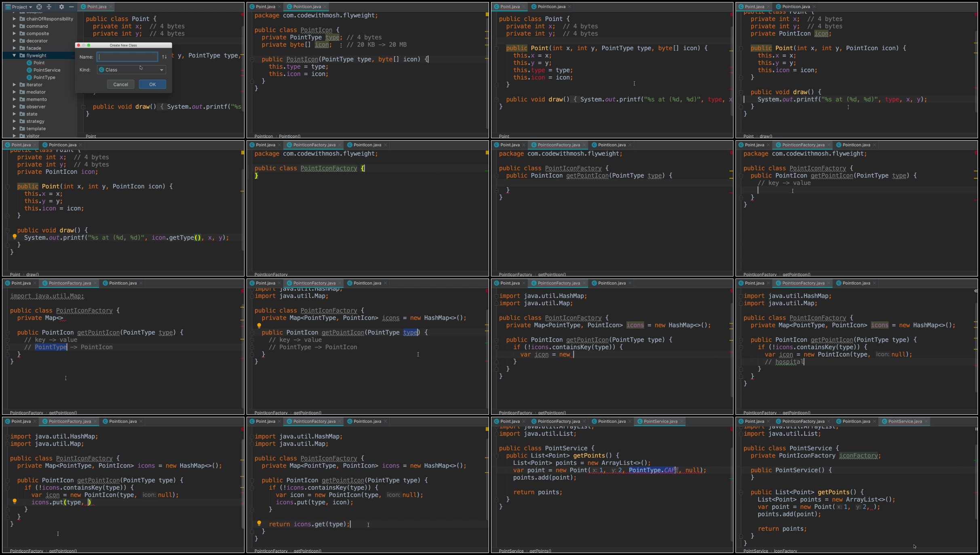Expand the iterator folder
The width and height of the screenshot is (980, 555).
click(x=14, y=85)
